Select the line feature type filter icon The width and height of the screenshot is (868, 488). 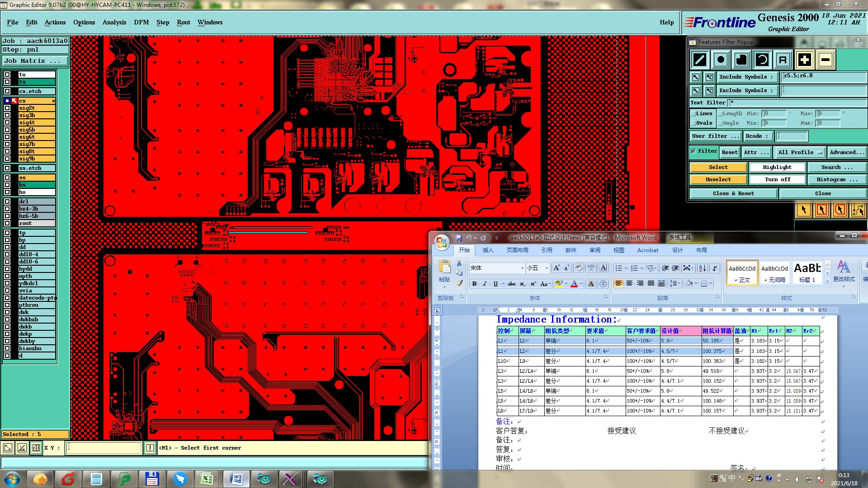tap(700, 60)
